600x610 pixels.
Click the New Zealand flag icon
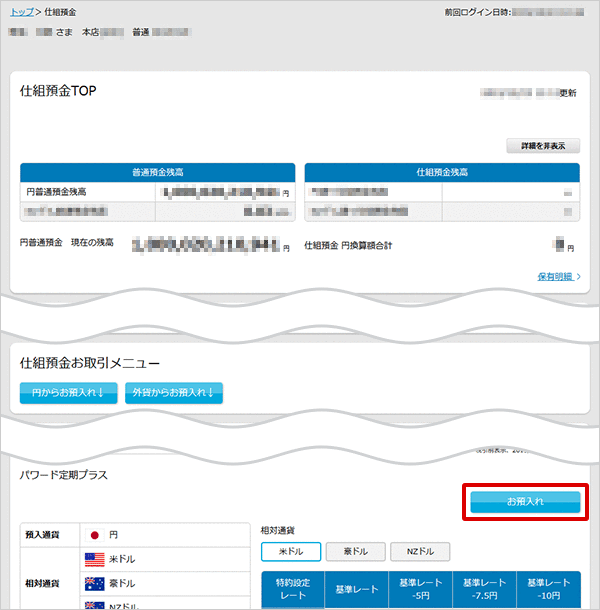pyautogui.click(x=95, y=604)
